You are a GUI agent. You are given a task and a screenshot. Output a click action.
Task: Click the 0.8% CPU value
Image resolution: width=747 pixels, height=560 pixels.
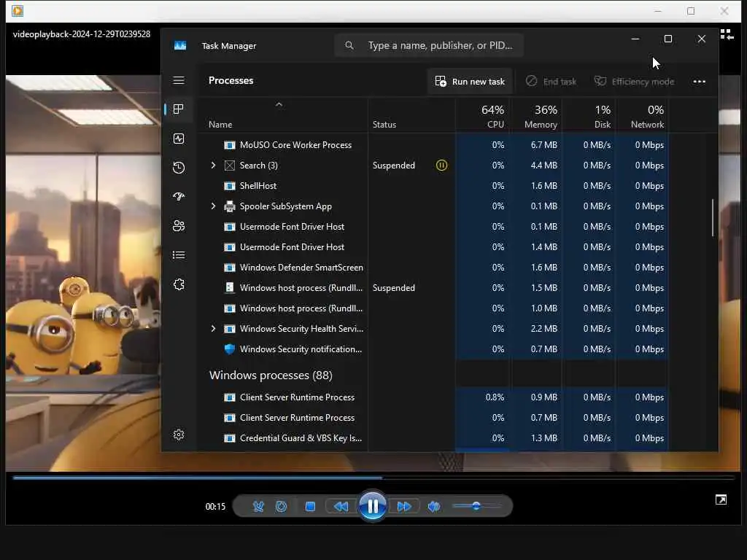[495, 397]
